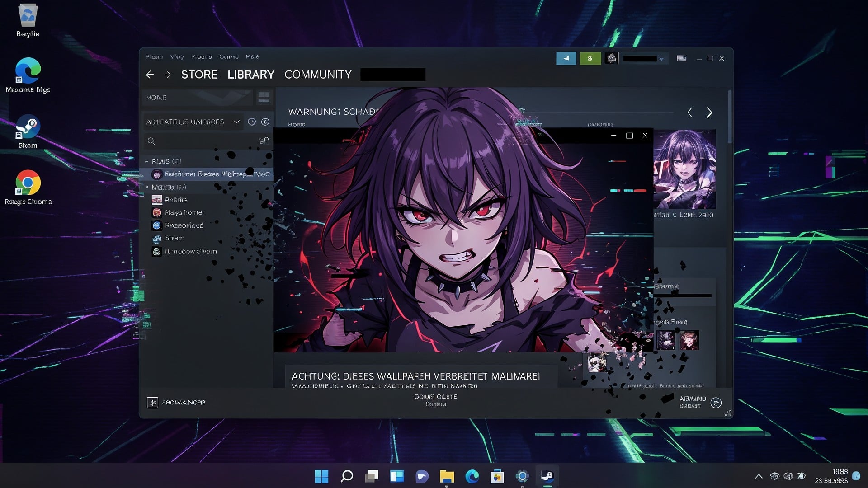Click the recent activity clock icon
This screenshot has width=868, height=488.
click(252, 122)
